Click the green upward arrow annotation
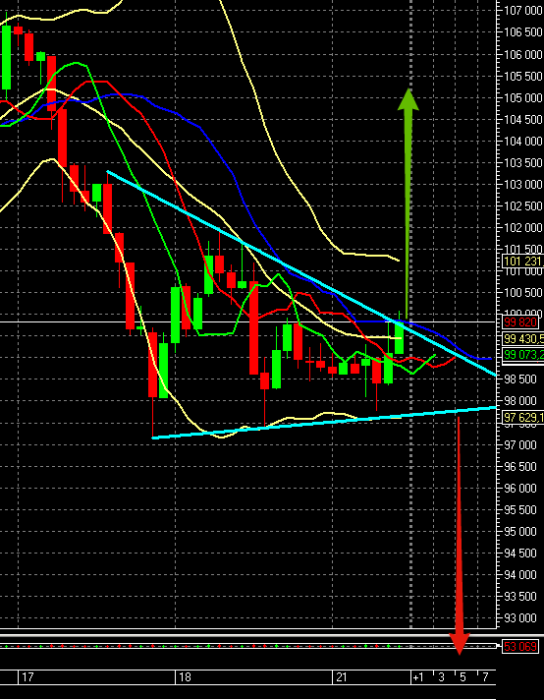 (x=408, y=203)
